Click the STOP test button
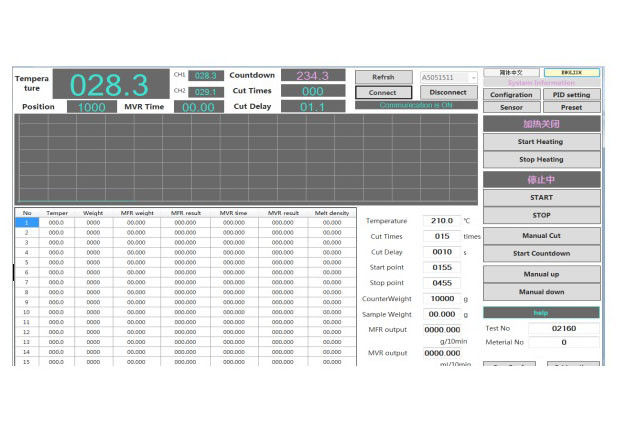Viewport: 617px width, 440px height. tap(541, 215)
